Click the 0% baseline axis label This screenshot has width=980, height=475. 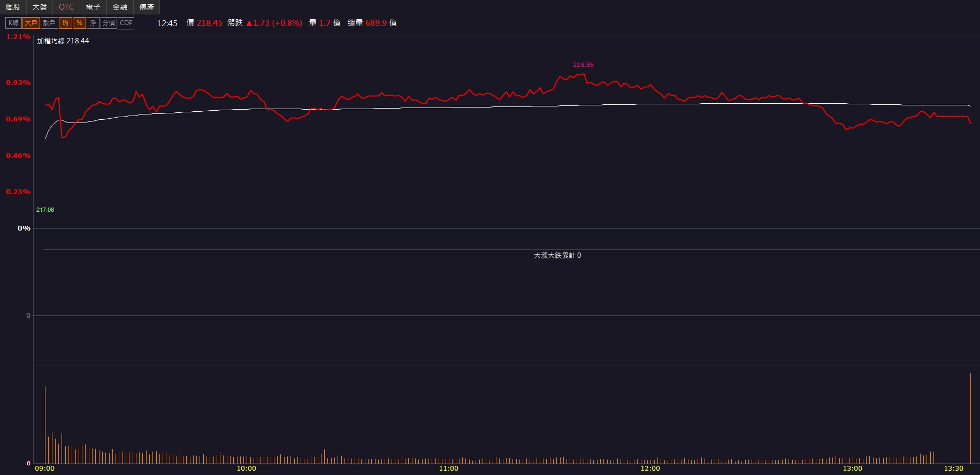click(x=24, y=228)
